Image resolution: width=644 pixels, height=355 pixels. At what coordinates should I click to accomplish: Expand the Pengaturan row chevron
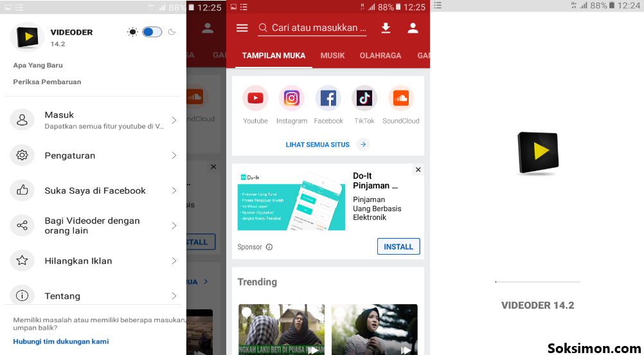(174, 156)
